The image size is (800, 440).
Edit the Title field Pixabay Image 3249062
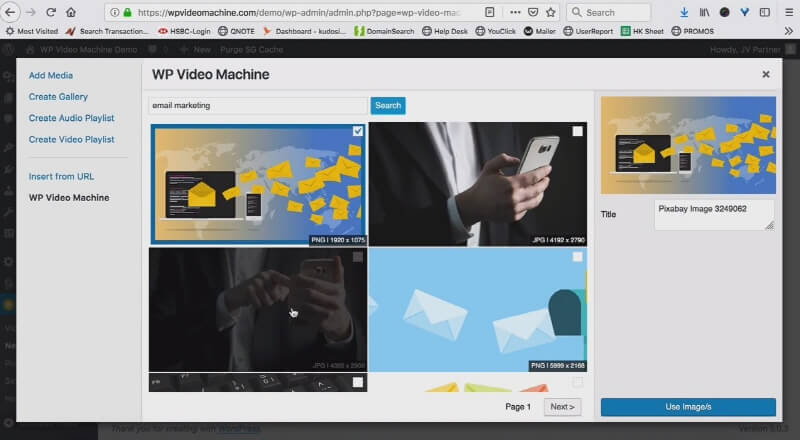click(x=714, y=215)
